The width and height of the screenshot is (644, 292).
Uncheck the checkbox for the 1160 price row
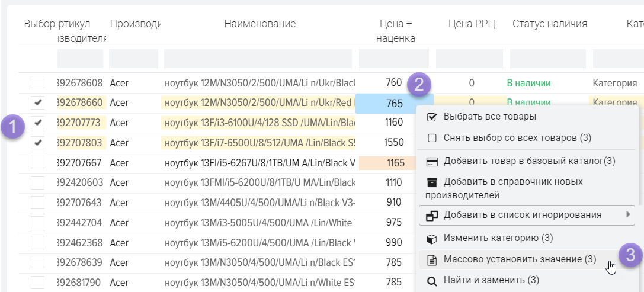pos(38,123)
